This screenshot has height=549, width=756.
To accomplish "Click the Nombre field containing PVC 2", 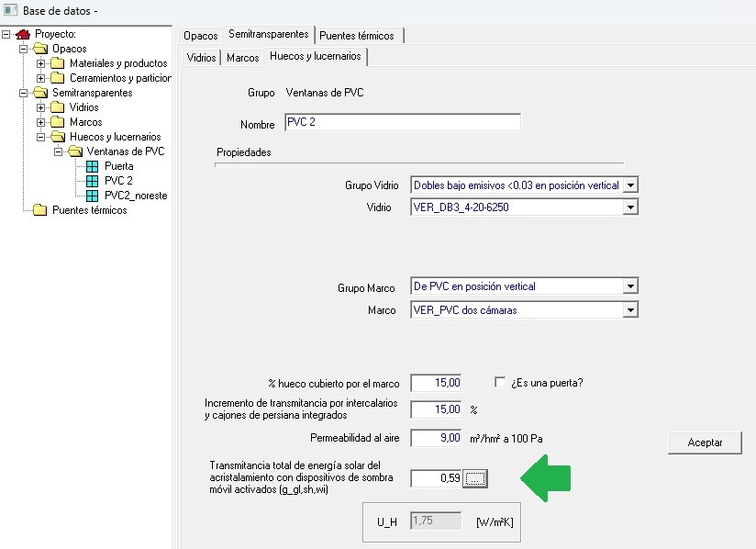I will pyautogui.click(x=403, y=122).
